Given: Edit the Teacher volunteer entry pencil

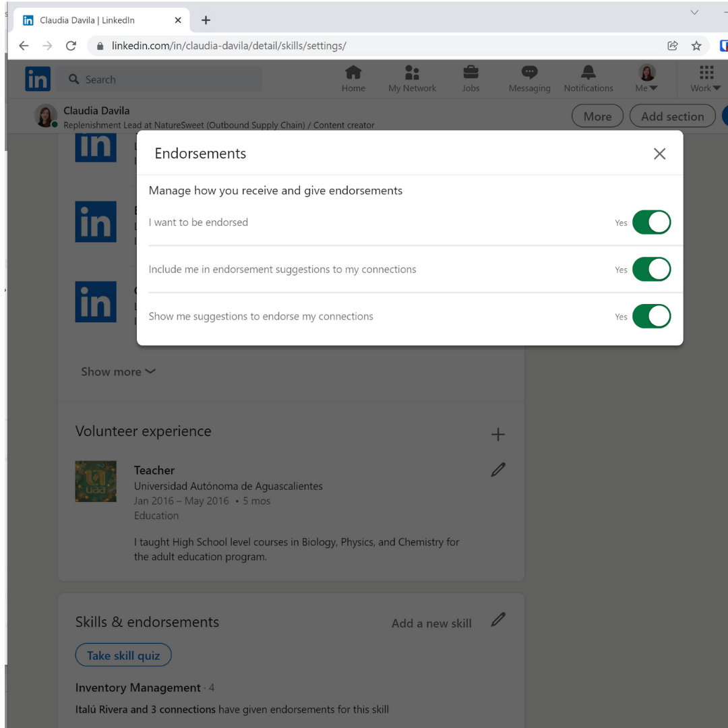Looking at the screenshot, I should tap(497, 470).
